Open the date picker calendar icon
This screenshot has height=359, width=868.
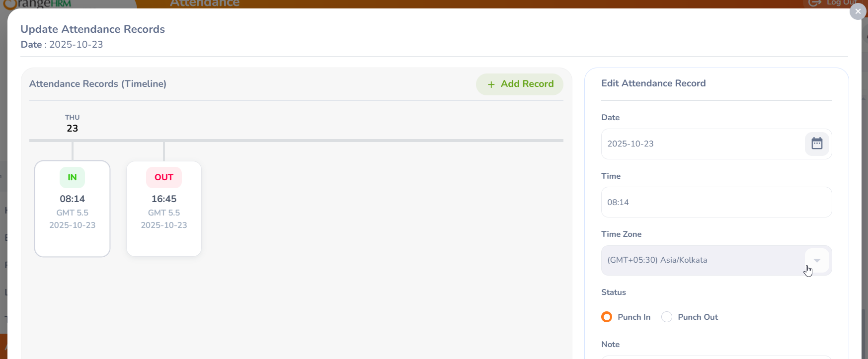pyautogui.click(x=817, y=144)
